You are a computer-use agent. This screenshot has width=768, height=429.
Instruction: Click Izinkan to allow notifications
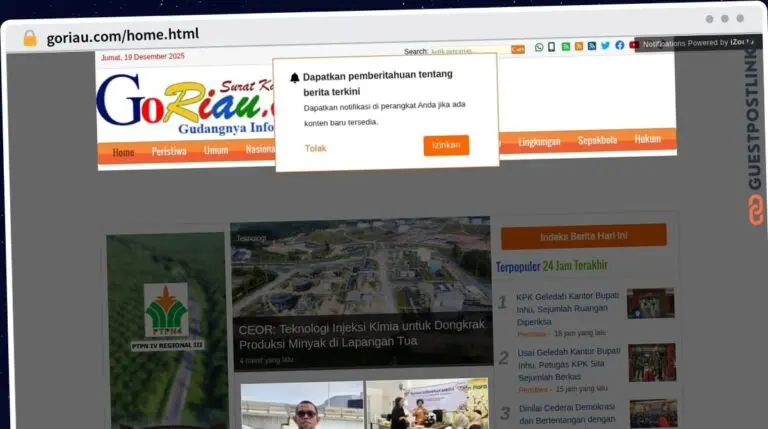(446, 145)
